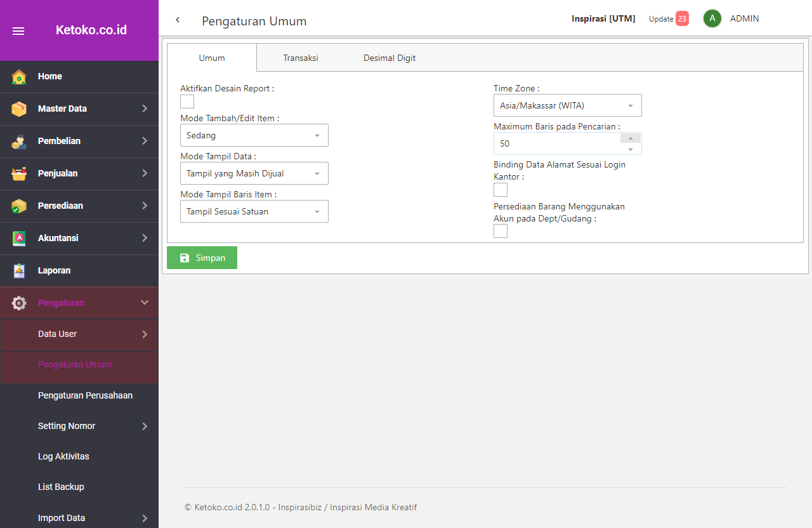Click the back arrow beside Pengaturan Umum
Image resolution: width=812 pixels, height=528 pixels.
pyautogui.click(x=178, y=20)
